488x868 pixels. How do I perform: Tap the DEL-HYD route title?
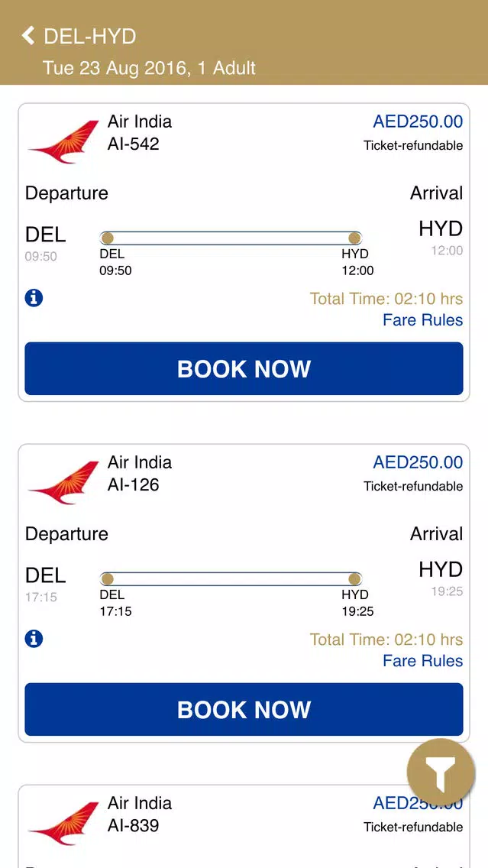pos(89,37)
